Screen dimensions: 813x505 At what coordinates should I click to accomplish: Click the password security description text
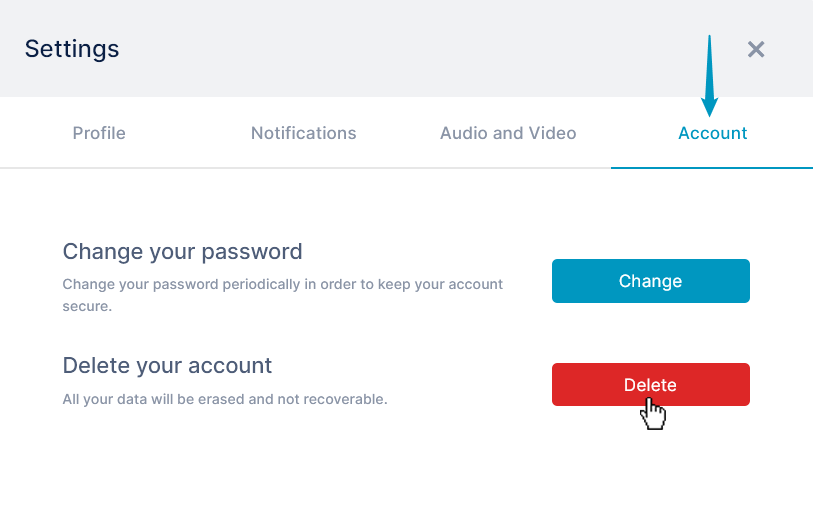283,295
